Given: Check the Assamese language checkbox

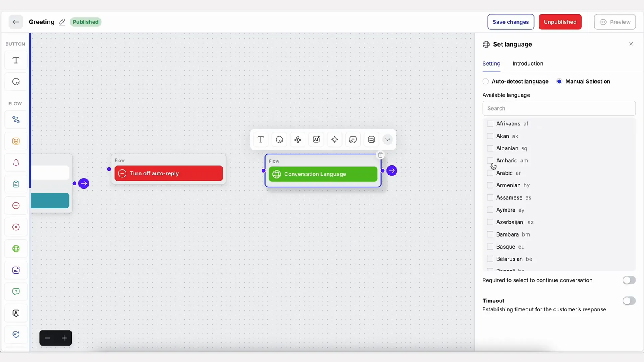Looking at the screenshot, I should click(x=490, y=197).
